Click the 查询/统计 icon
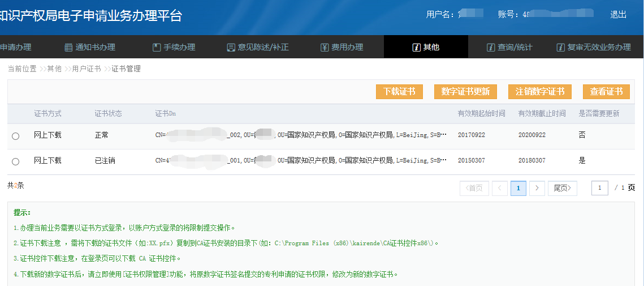 (x=491, y=48)
